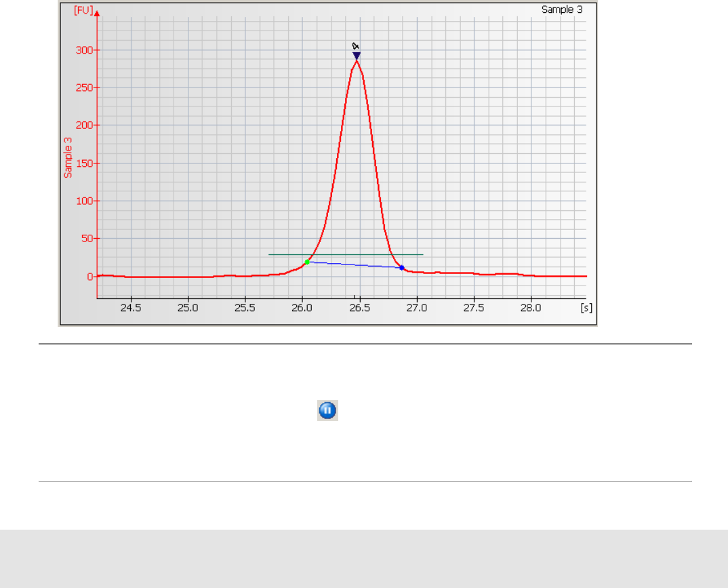The image size is (728, 588).
Task: Click the 250 y-axis value
Action: 84,87
